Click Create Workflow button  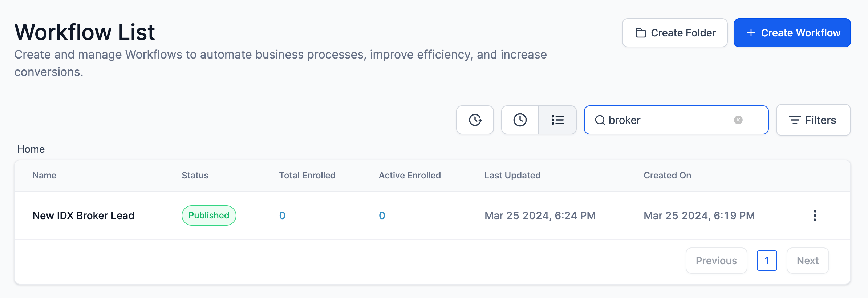click(x=792, y=33)
